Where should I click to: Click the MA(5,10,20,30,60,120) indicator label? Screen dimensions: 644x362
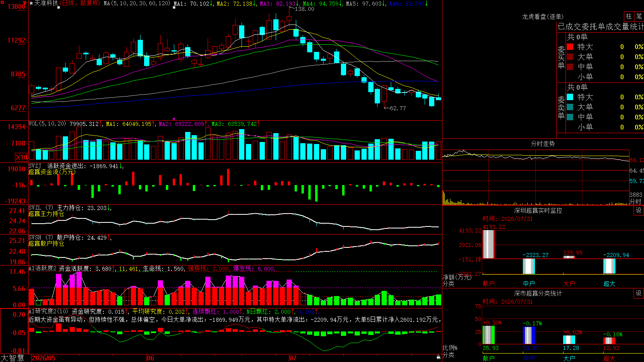137,3
